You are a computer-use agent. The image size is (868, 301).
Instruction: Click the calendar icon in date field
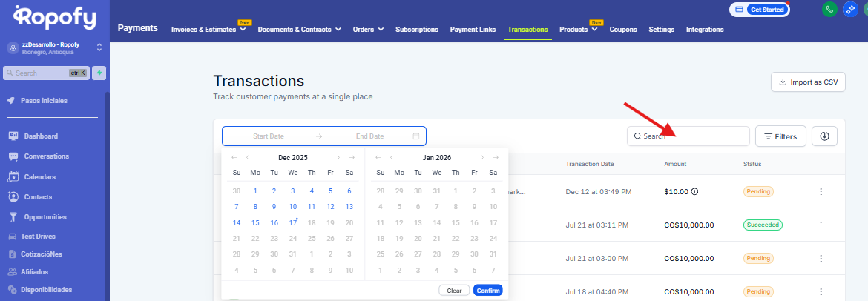[x=416, y=136]
